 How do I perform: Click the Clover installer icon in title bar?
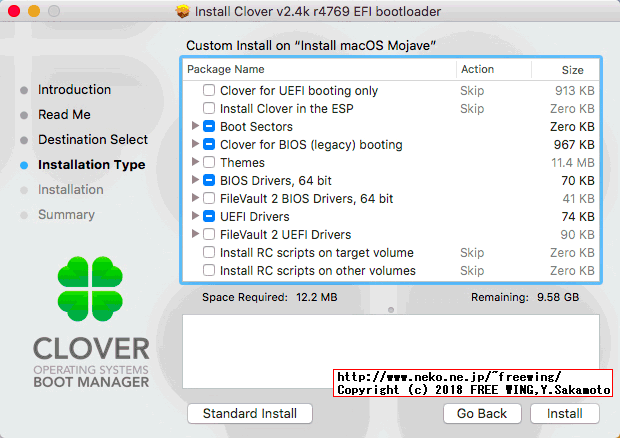(182, 11)
